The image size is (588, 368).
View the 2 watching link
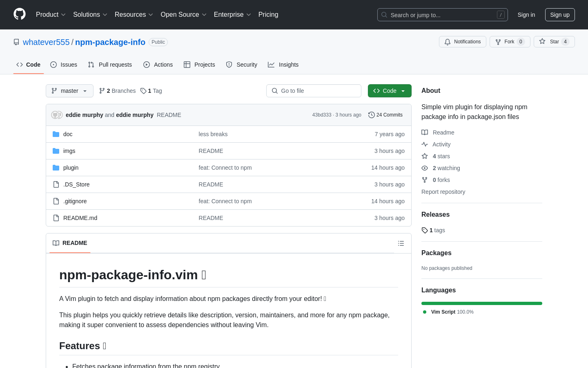(x=441, y=168)
